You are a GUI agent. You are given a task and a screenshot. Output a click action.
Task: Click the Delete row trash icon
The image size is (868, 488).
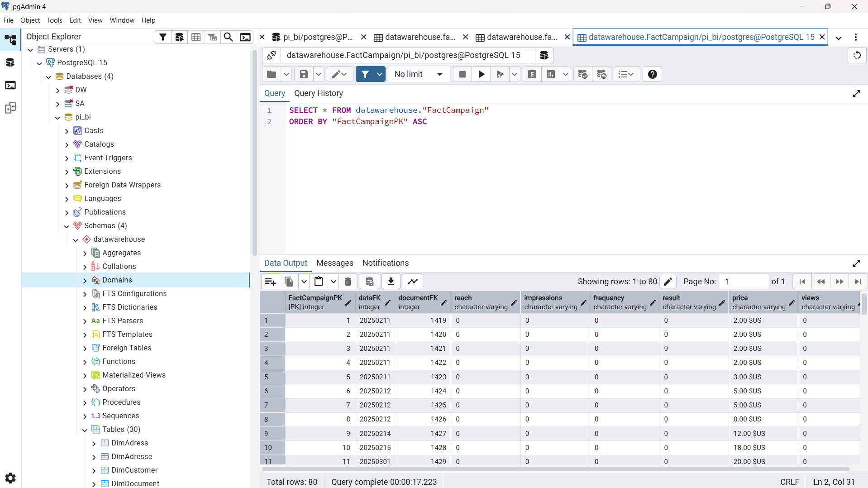348,282
